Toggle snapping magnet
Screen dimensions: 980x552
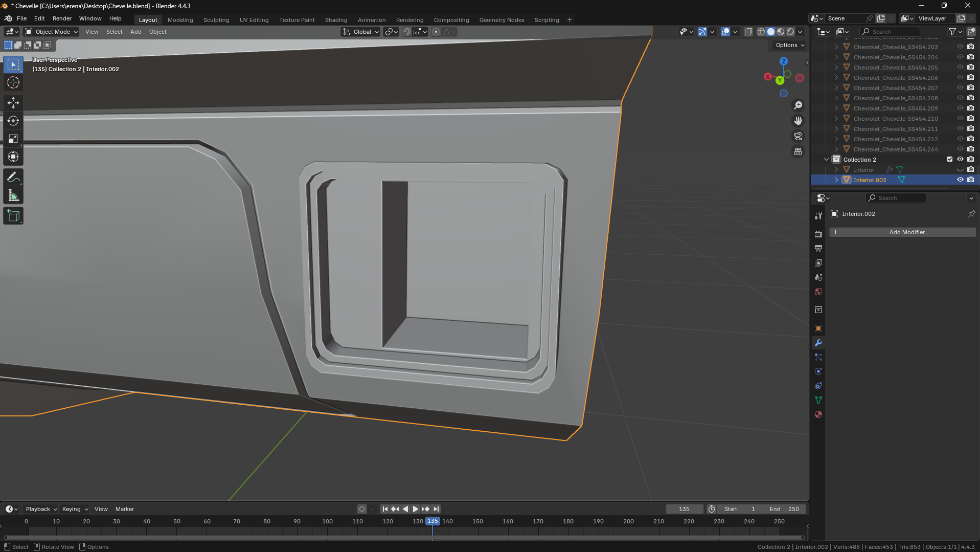coord(407,32)
